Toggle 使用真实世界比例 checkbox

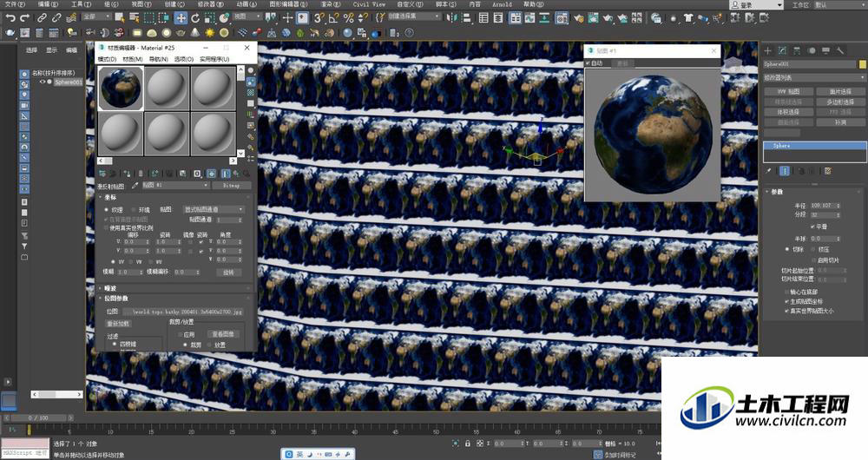tap(106, 227)
